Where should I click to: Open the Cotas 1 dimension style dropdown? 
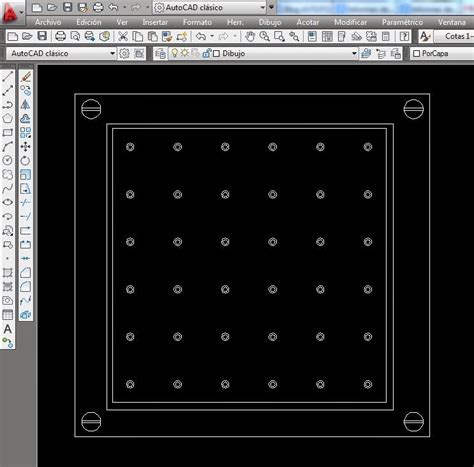454,36
